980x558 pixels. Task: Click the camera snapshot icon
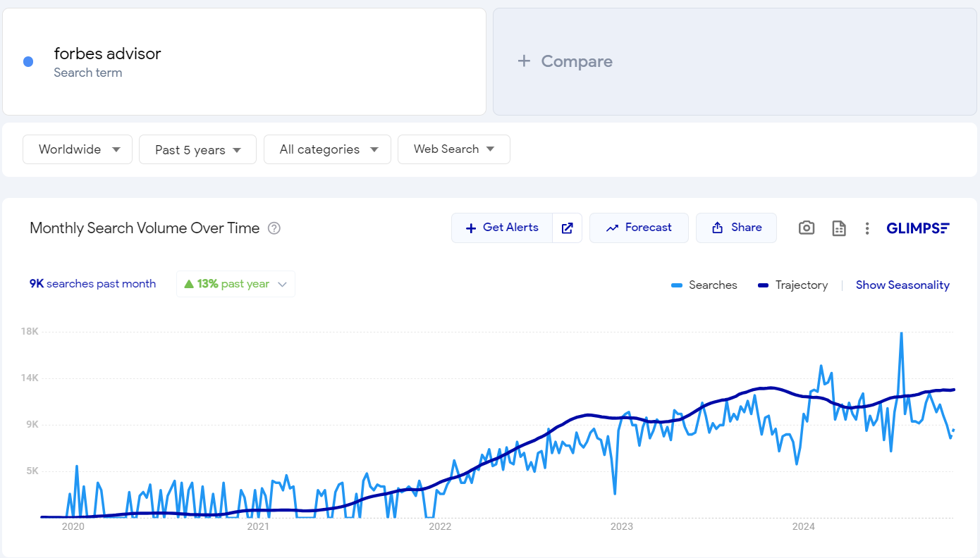807,228
